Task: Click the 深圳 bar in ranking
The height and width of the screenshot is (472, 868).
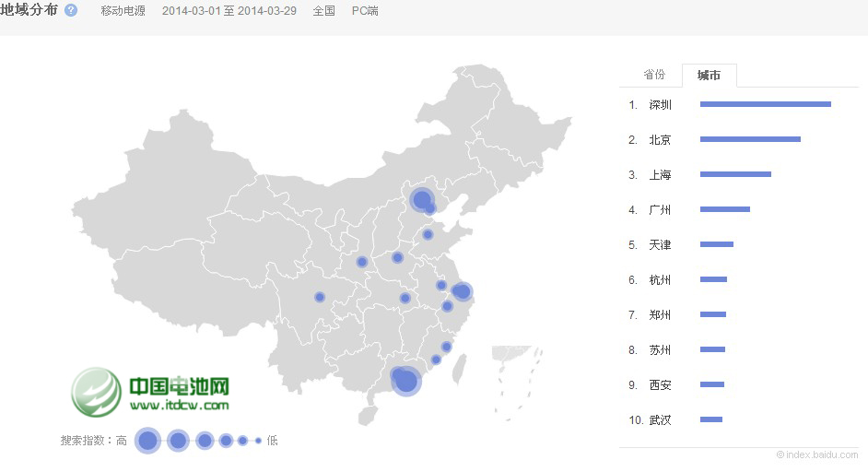Action: (765, 104)
